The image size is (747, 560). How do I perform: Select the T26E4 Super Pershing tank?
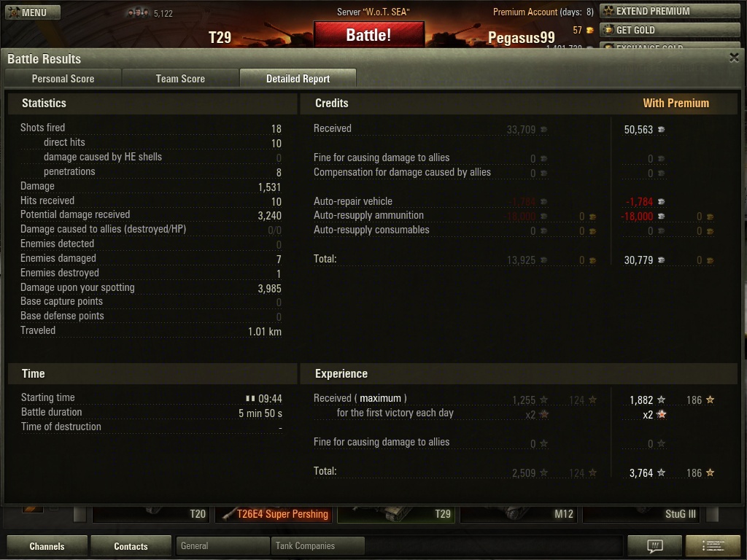point(274,514)
